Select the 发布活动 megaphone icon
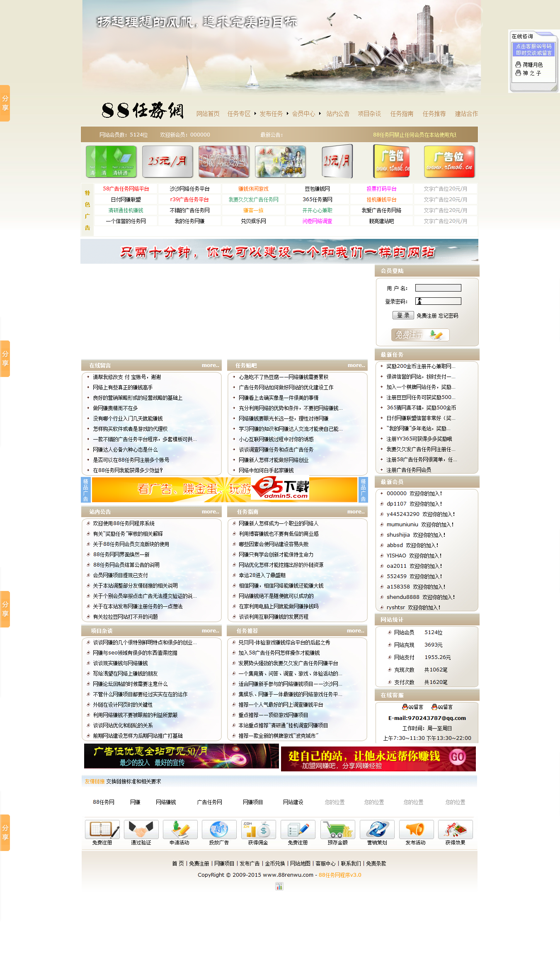560x975 pixels. click(x=416, y=829)
